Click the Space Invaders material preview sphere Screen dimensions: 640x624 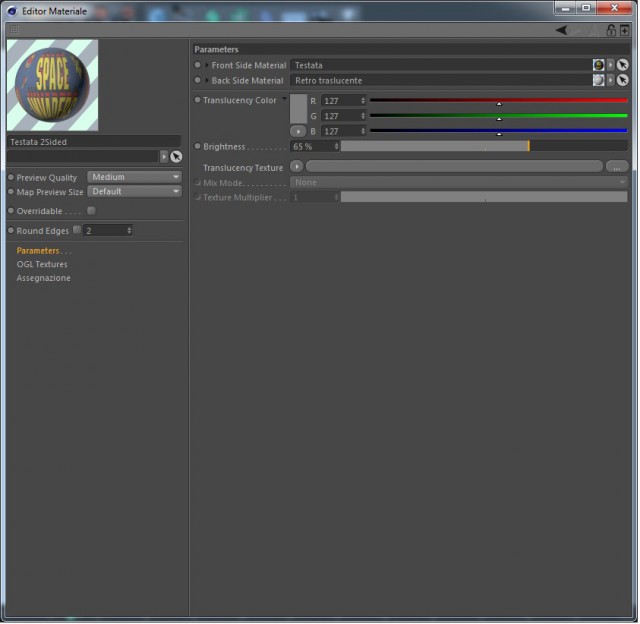[x=53, y=85]
